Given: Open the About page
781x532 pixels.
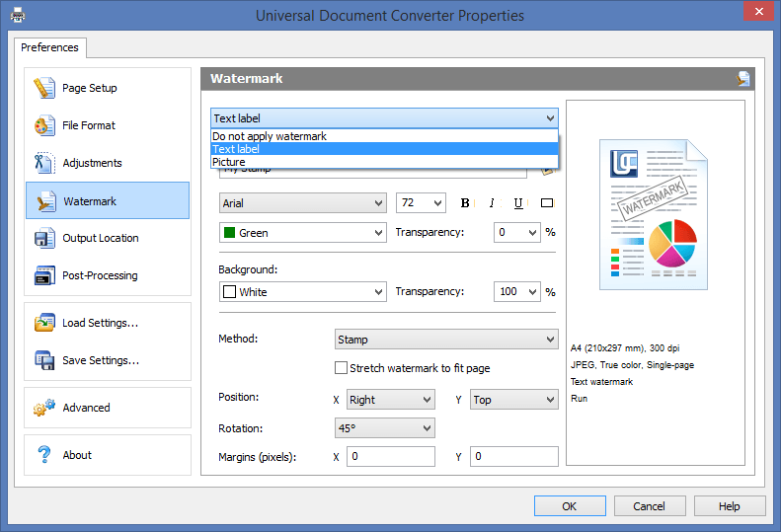Looking at the screenshot, I should [108, 455].
